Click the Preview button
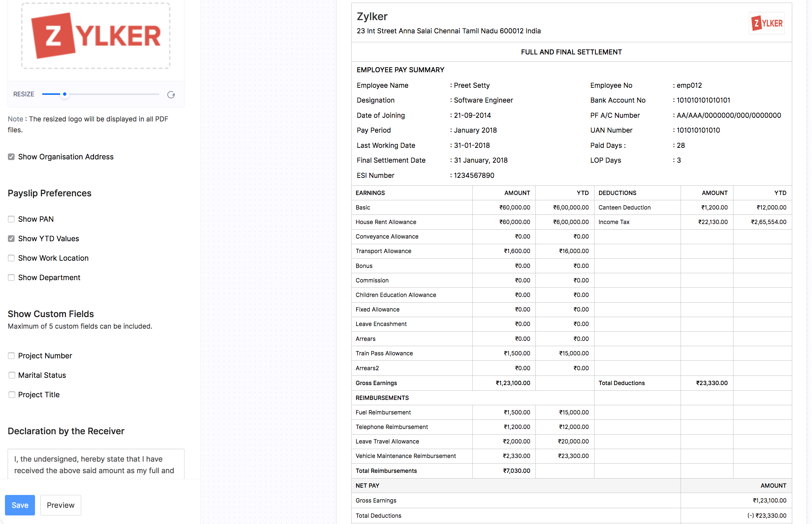This screenshot has width=812, height=524. coord(61,505)
